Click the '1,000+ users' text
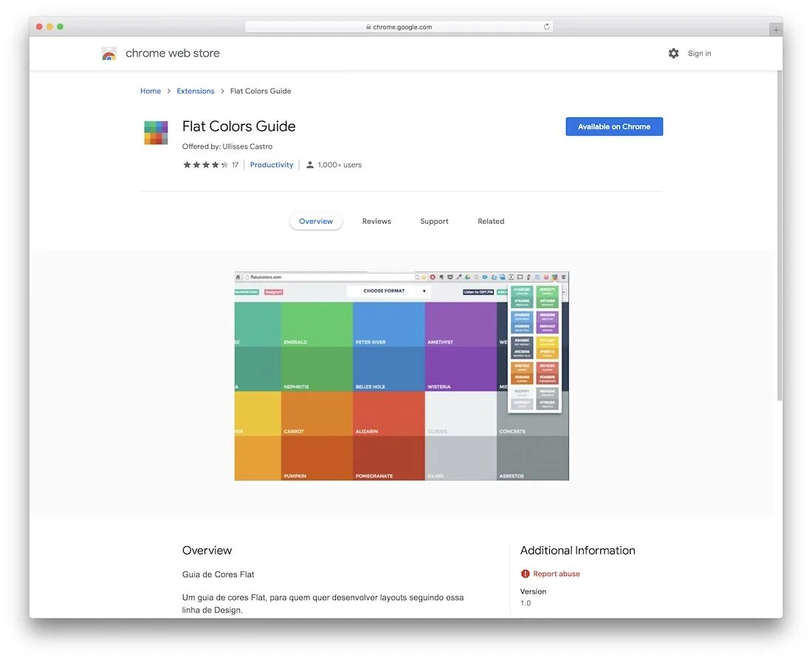Screen dimensions: 812x660 pos(340,165)
